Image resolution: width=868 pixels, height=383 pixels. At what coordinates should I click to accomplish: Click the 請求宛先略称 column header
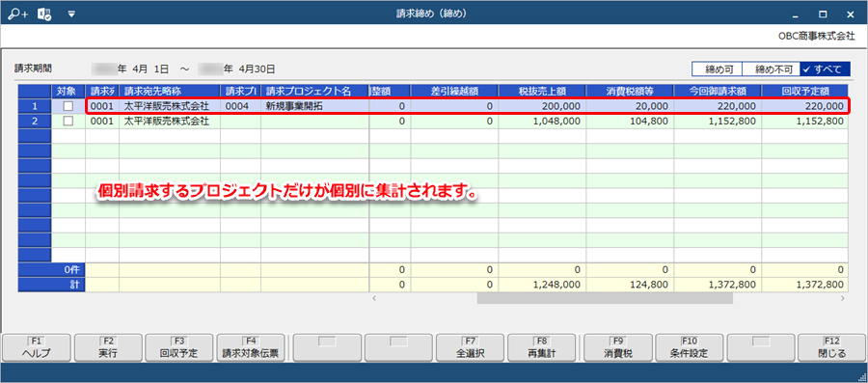pos(170,92)
